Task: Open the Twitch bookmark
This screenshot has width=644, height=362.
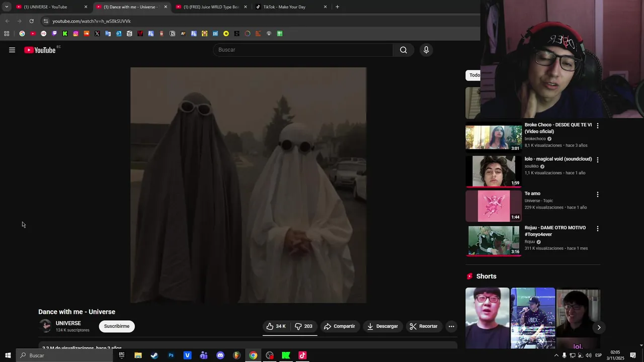Action: (54, 34)
